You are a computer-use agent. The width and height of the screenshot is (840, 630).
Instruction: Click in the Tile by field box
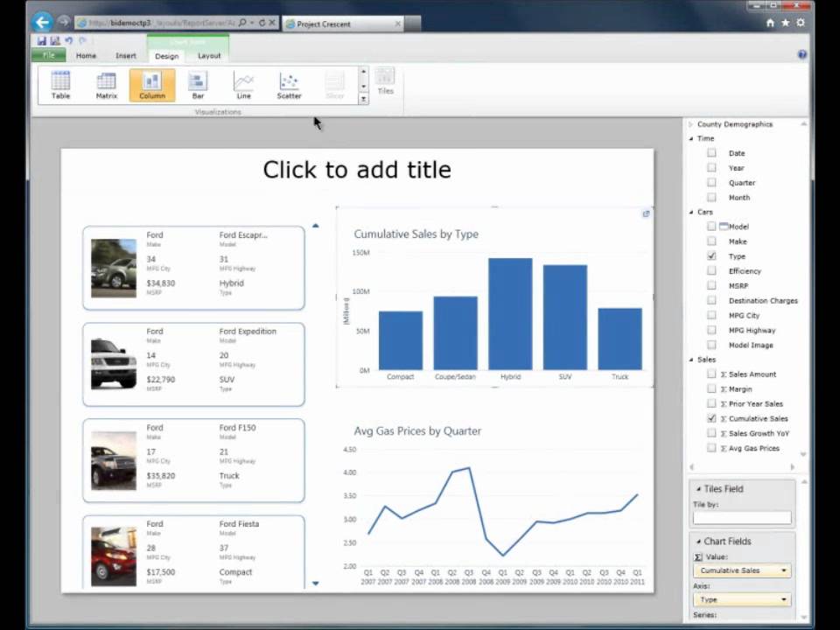click(741, 518)
